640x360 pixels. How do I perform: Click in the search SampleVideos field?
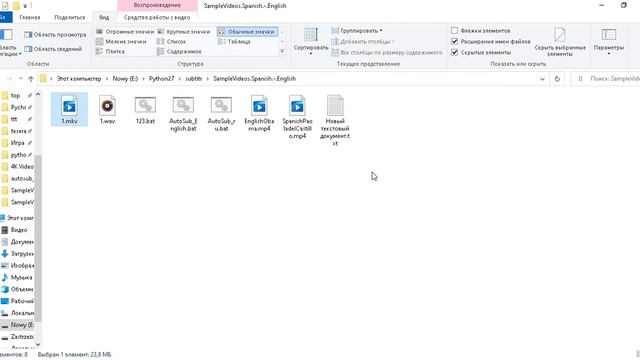[x=606, y=79]
